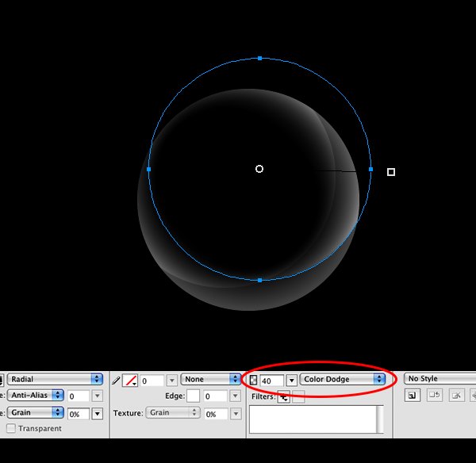Click the break link to style icon
The height and width of the screenshot is (463, 476).
pyautogui.click(x=457, y=396)
